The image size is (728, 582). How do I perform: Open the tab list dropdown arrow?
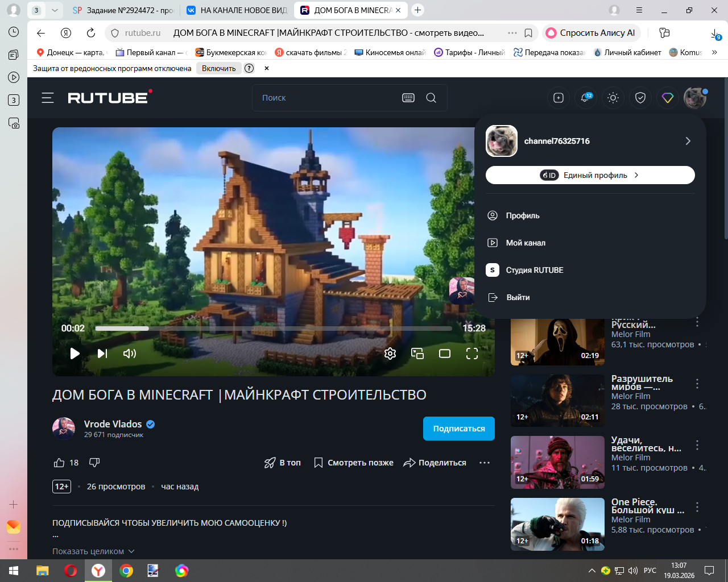(x=55, y=10)
